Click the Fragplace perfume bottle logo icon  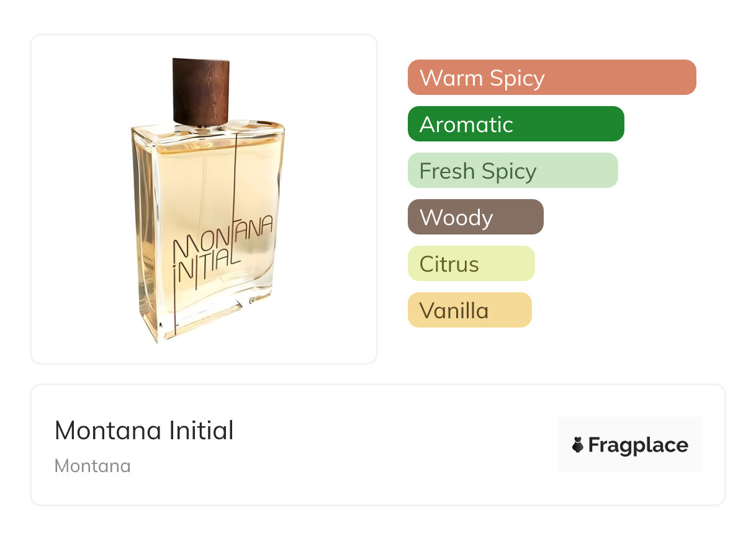tap(578, 445)
